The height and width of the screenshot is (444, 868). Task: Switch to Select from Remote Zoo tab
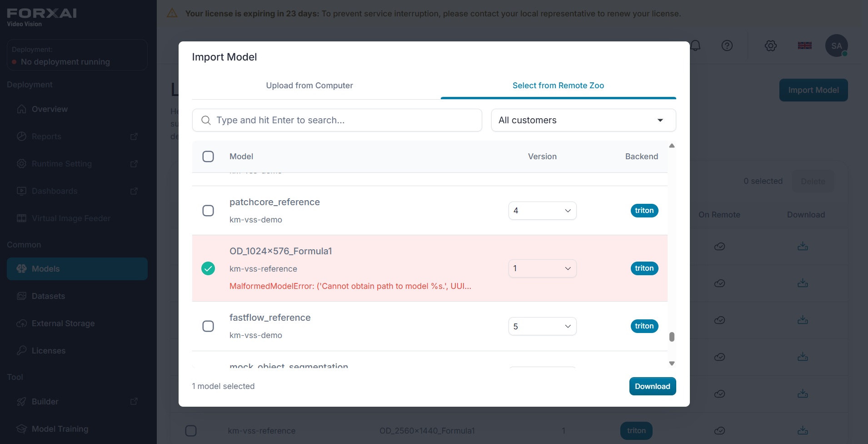click(559, 86)
